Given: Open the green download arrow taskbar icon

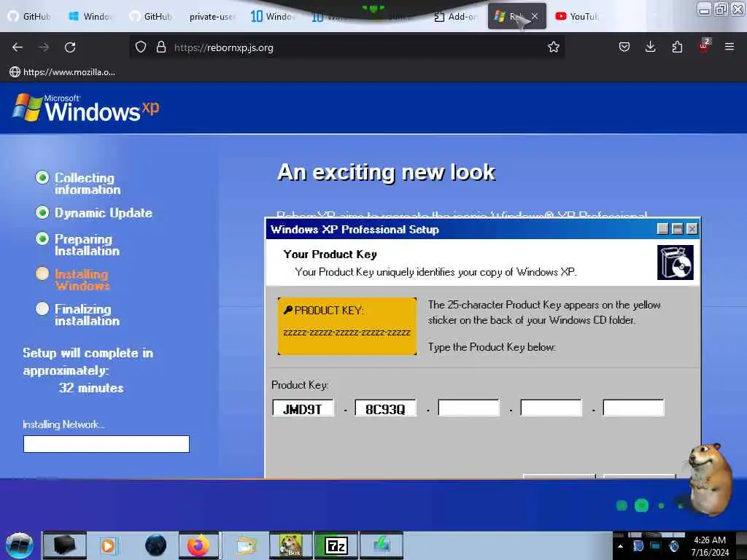Looking at the screenshot, I should [x=381, y=545].
